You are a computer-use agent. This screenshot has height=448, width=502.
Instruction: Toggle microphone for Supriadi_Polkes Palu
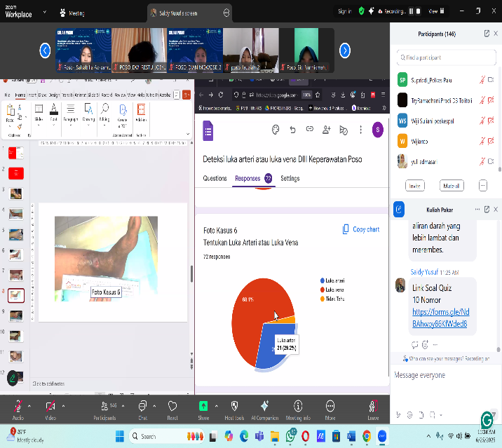pos(482,80)
